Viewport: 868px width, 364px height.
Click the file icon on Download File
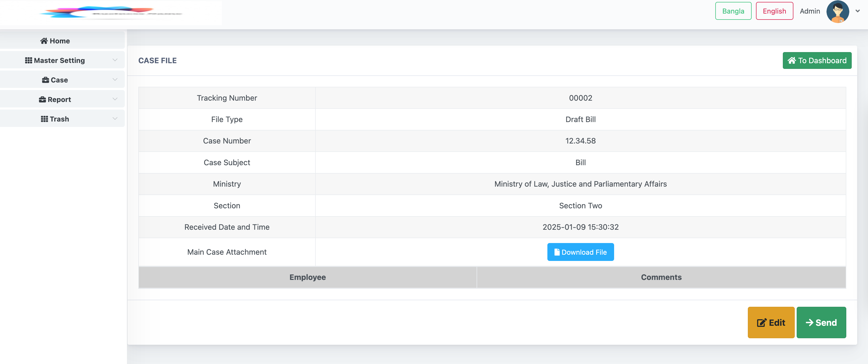coord(557,252)
